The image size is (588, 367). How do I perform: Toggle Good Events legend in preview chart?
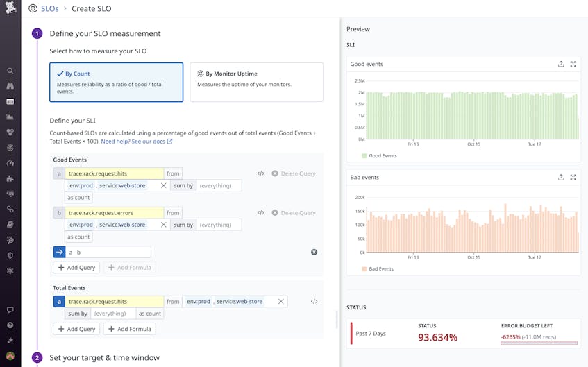click(x=379, y=156)
